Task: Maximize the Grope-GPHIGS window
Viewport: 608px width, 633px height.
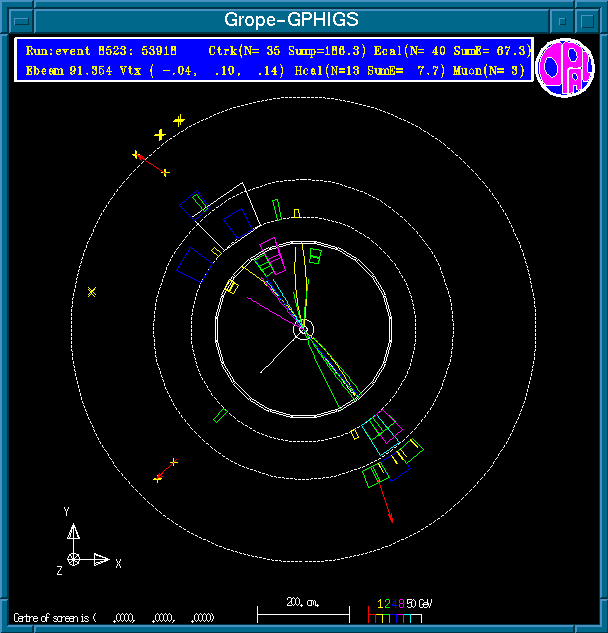Action: [x=590, y=19]
